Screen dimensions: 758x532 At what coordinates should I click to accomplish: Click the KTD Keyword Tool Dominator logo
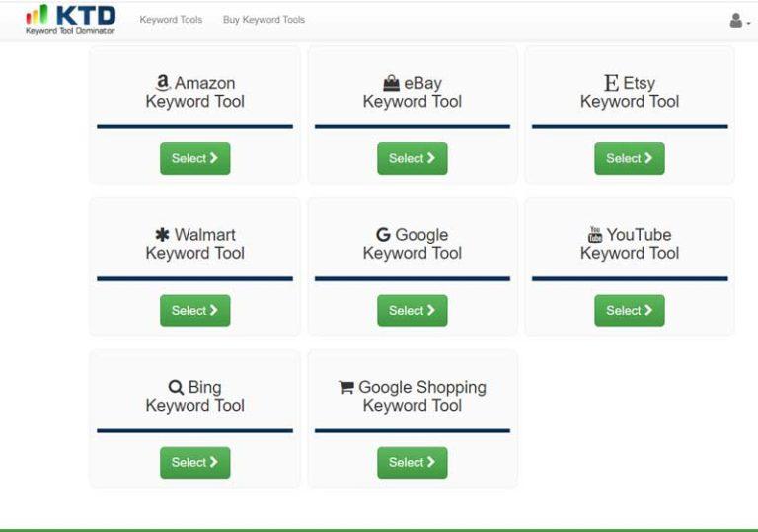pos(71,20)
